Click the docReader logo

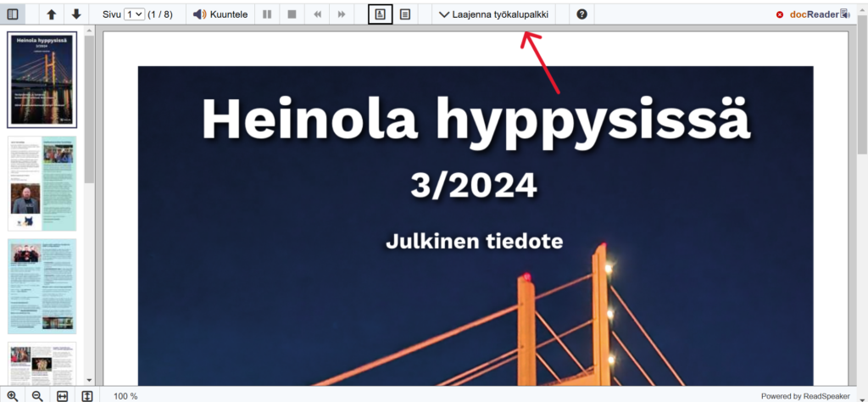(820, 15)
